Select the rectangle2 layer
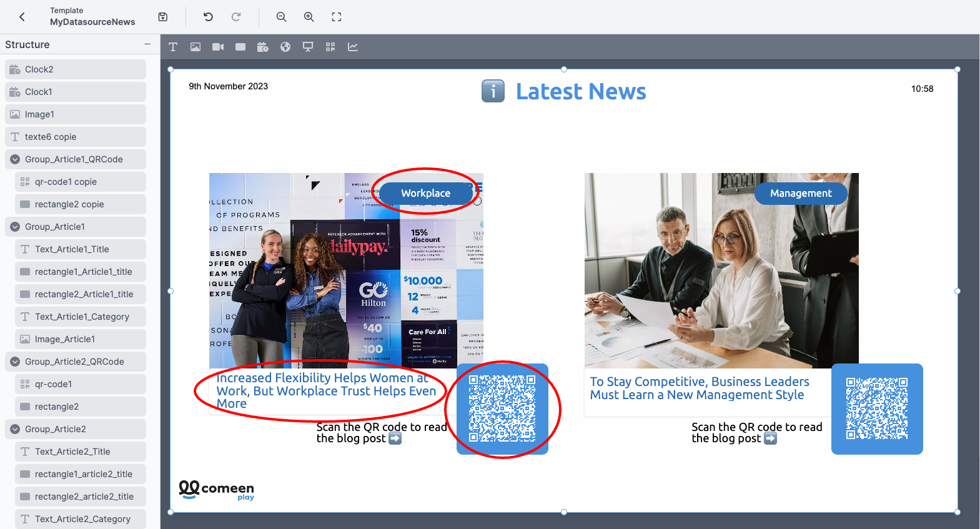 point(81,407)
